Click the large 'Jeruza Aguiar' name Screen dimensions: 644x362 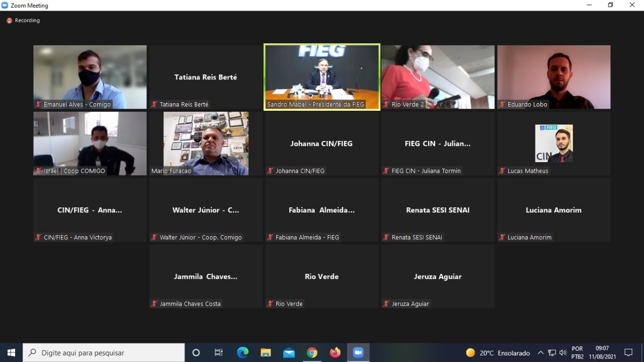tap(438, 276)
